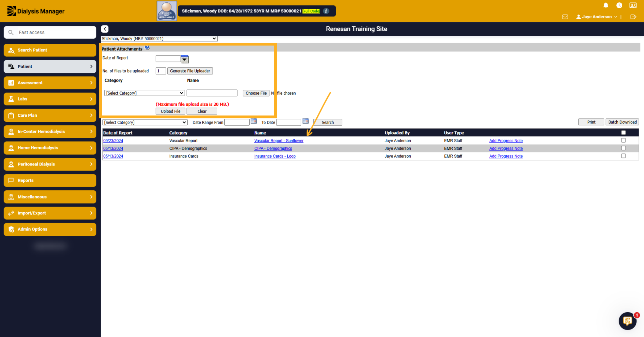Open the Date of Report calendar picker

tap(185, 59)
